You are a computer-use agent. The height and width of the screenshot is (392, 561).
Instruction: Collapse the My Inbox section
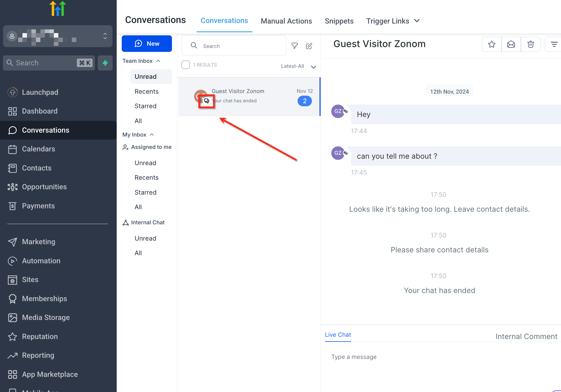point(152,135)
